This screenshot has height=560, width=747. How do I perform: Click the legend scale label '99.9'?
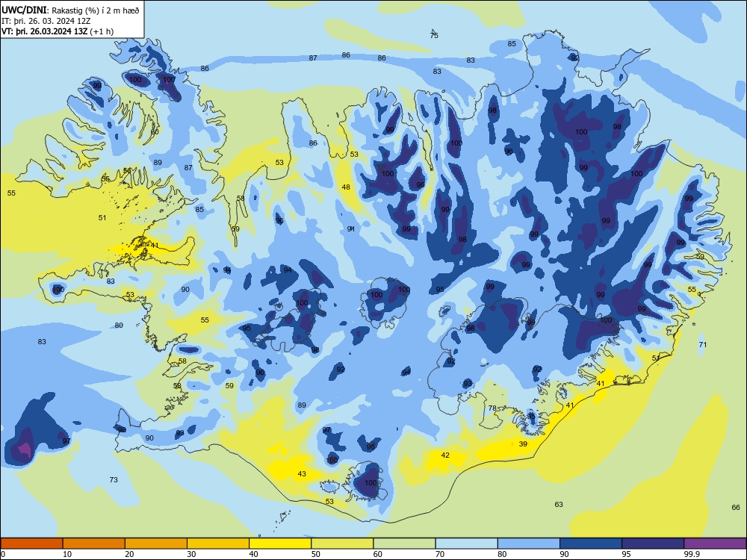coord(691,554)
